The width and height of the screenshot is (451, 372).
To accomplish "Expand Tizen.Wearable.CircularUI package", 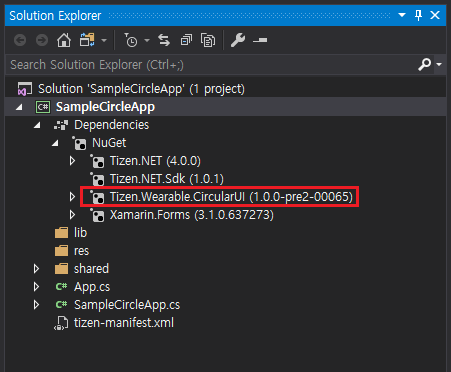I will (72, 197).
